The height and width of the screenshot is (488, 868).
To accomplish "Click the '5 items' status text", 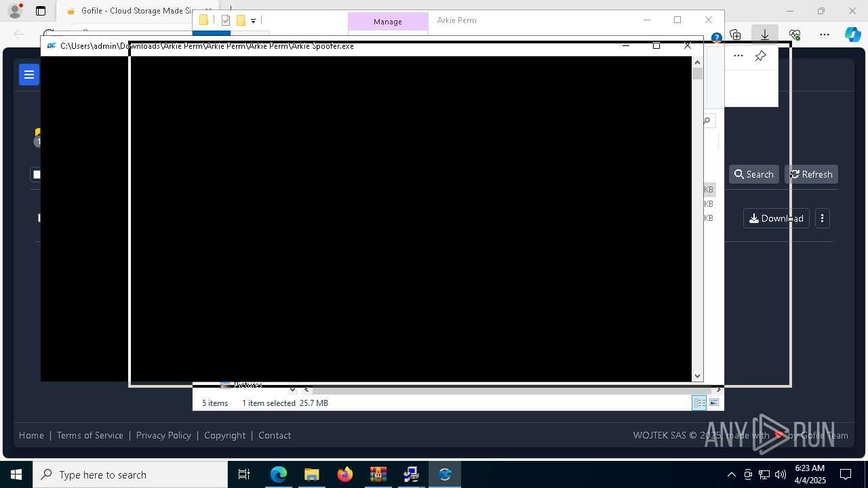I will coord(215,403).
